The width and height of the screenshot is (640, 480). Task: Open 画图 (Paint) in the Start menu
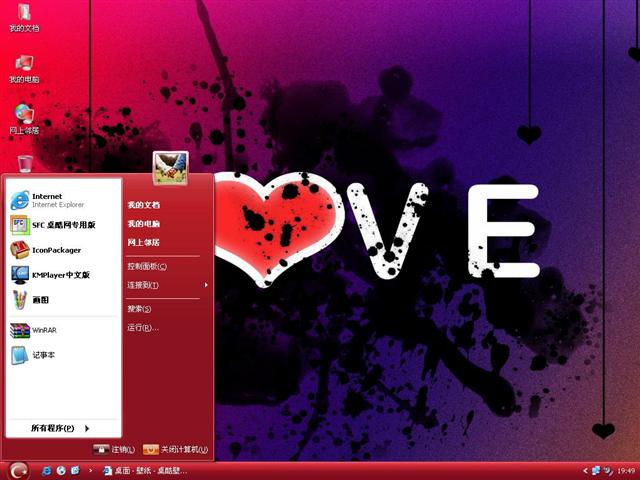(x=64, y=300)
